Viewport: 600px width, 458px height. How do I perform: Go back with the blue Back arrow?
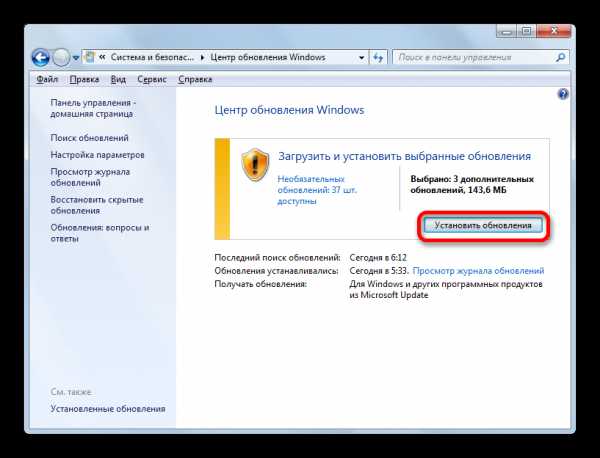click(41, 58)
